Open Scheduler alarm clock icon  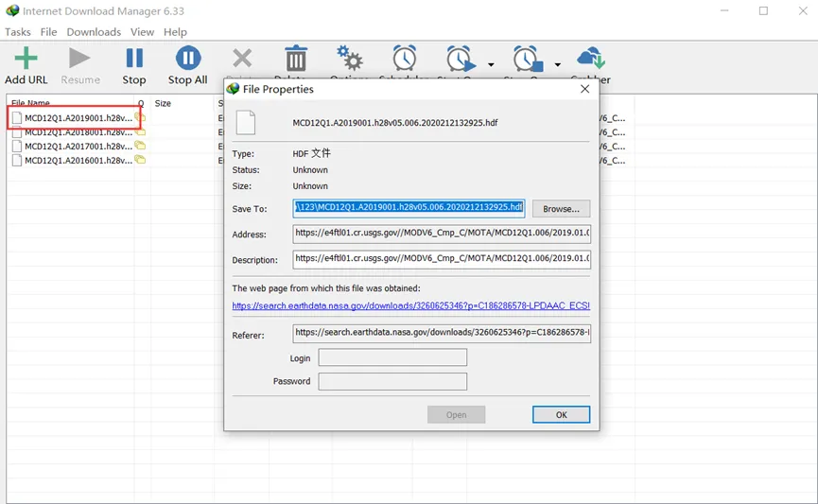pyautogui.click(x=405, y=58)
